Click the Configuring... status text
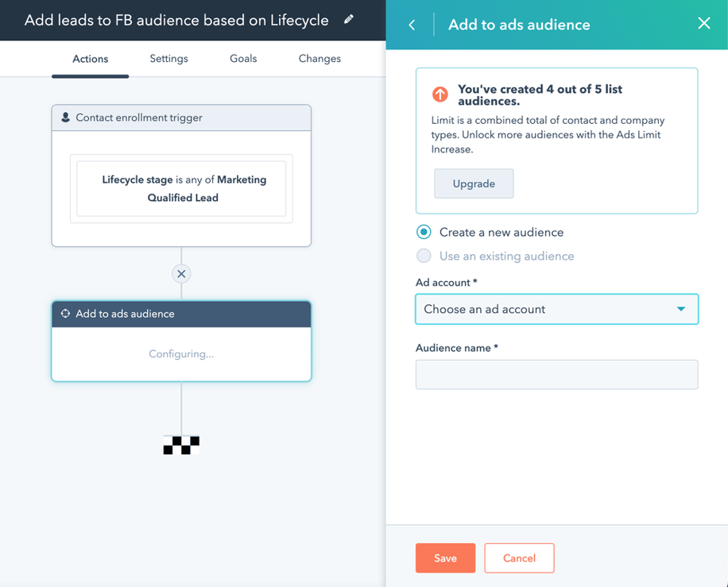The height and width of the screenshot is (587, 728). (181, 354)
